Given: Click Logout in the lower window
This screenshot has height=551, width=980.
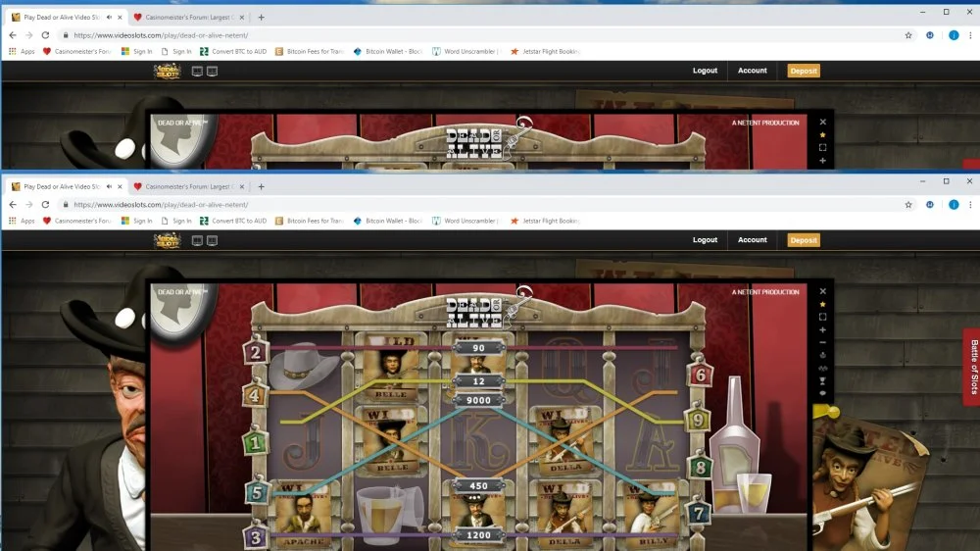Looking at the screenshot, I should click(x=705, y=240).
